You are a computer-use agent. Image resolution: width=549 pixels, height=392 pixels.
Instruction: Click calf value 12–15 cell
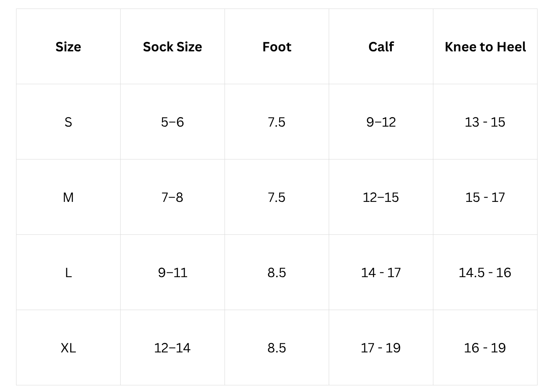click(x=381, y=197)
